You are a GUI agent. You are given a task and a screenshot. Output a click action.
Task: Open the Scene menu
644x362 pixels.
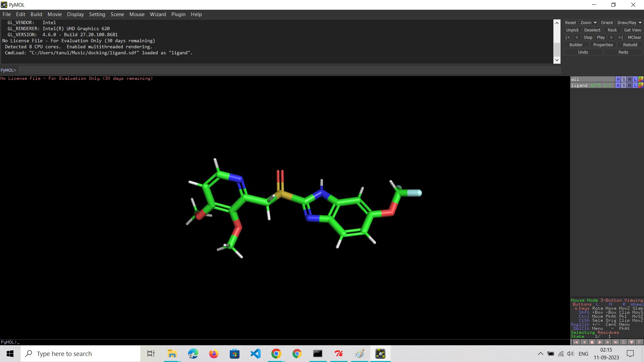[117, 14]
